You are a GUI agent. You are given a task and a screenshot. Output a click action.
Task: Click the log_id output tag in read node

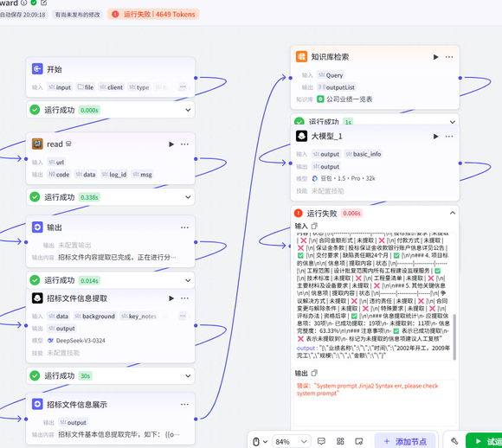click(114, 175)
